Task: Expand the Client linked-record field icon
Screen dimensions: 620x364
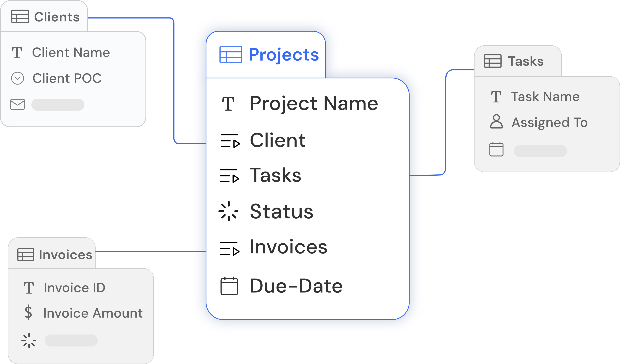Action: coord(230,141)
